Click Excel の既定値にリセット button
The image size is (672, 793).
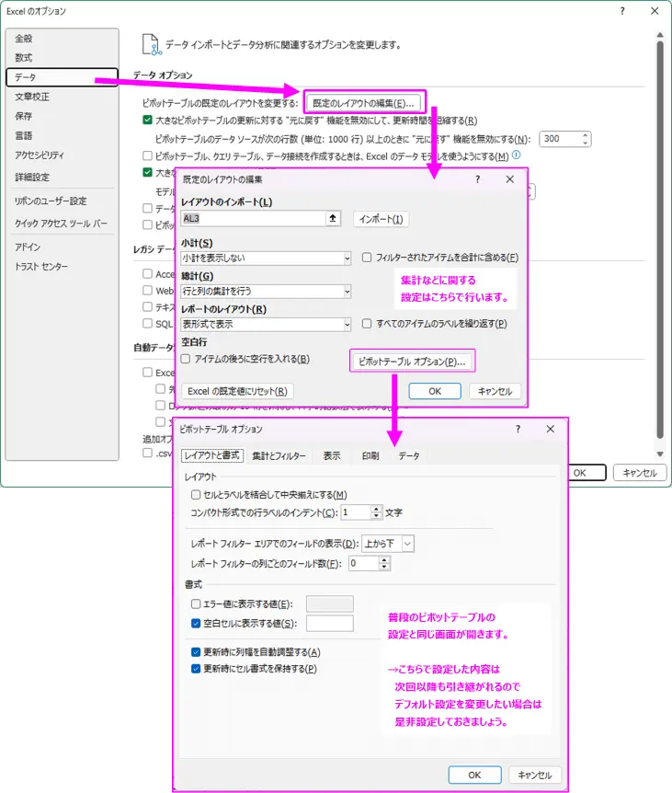click(x=237, y=391)
